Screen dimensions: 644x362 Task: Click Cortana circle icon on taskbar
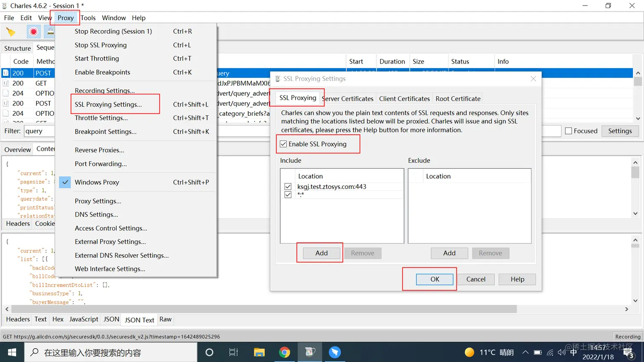click(x=209, y=352)
